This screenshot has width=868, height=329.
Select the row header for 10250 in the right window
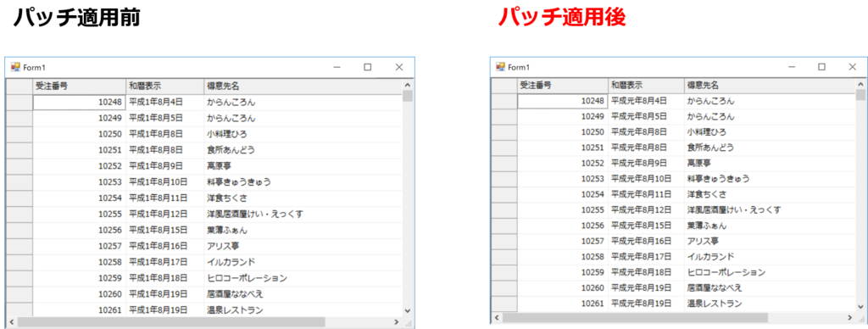click(x=504, y=132)
